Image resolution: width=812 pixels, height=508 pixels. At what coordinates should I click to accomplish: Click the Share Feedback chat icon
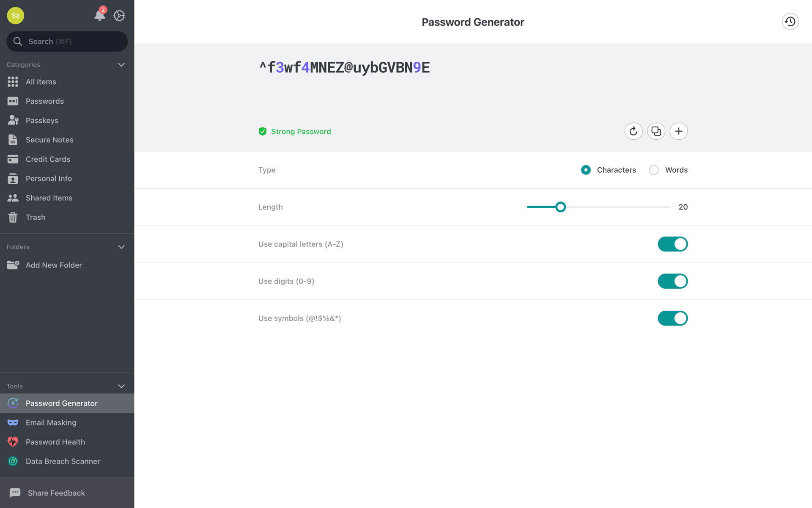[15, 493]
